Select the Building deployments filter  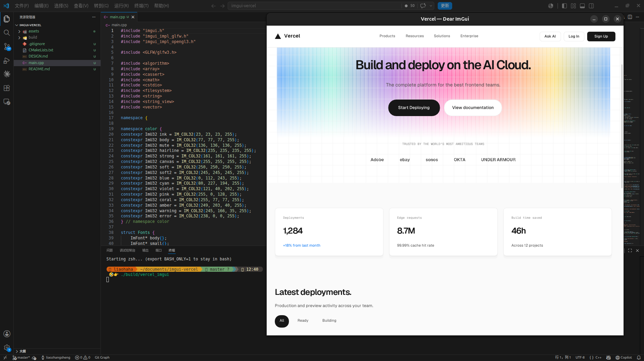[x=329, y=321]
